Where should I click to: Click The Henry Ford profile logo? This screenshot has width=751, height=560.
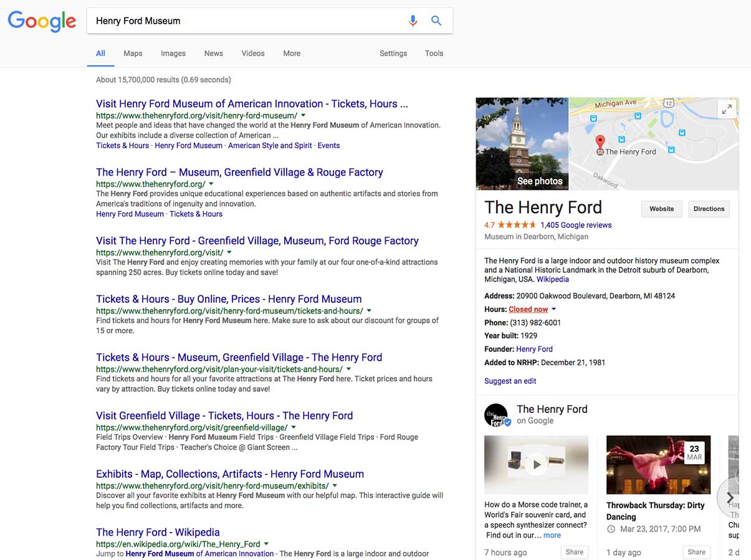pos(497,415)
